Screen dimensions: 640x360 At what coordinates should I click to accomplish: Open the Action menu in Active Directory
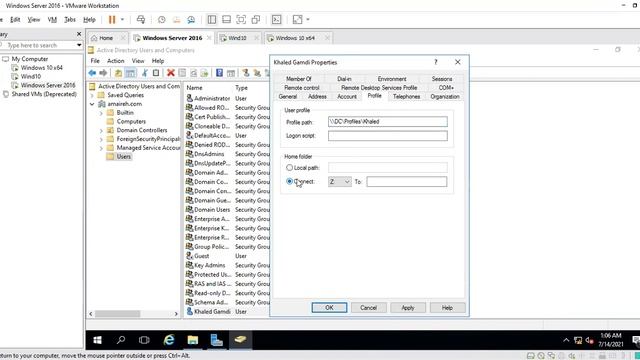116,61
